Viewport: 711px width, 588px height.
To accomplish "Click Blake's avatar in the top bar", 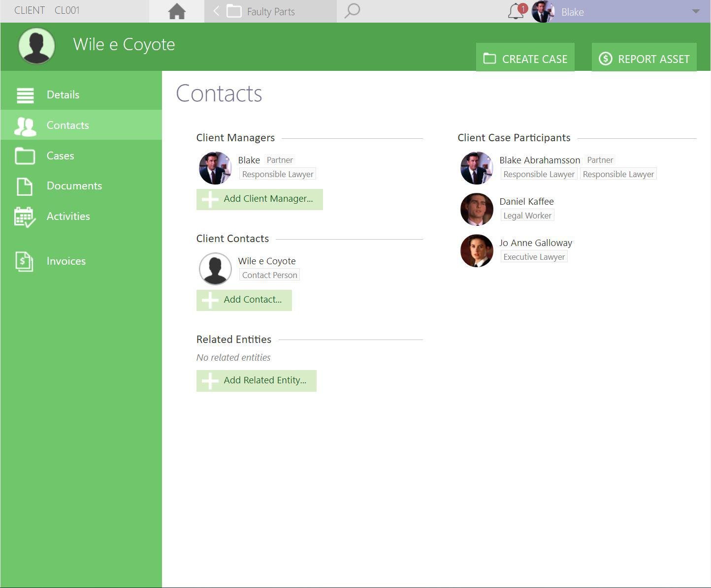I will (543, 11).
